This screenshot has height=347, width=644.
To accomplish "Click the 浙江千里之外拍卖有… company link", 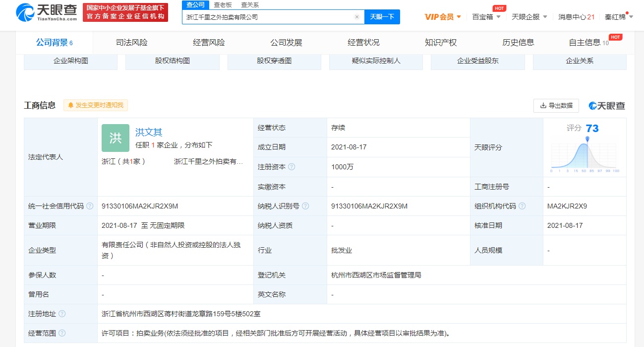I will tap(209, 162).
